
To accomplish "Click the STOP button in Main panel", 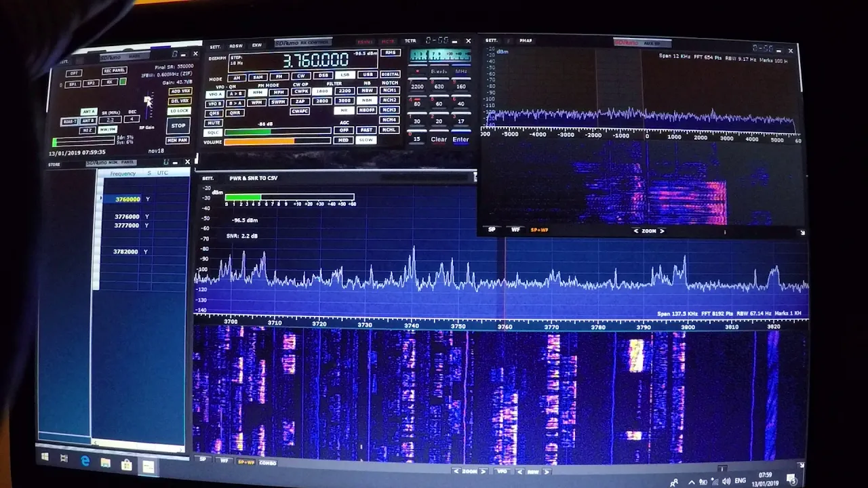I will (178, 125).
